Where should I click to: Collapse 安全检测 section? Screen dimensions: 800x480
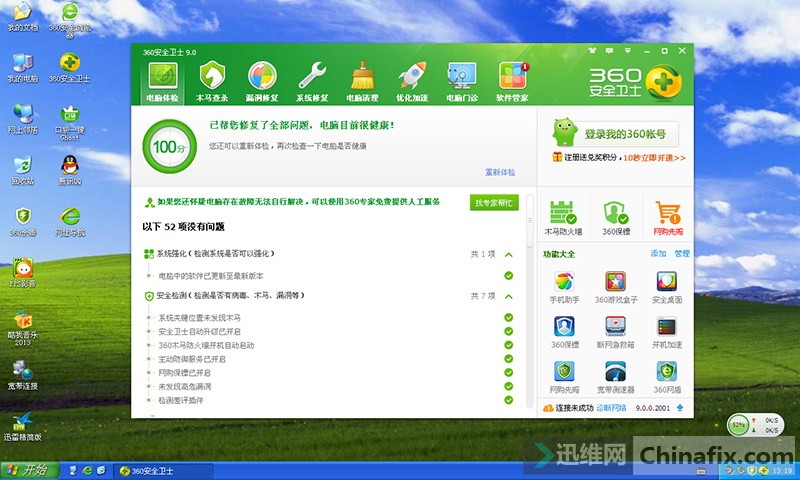(x=509, y=296)
